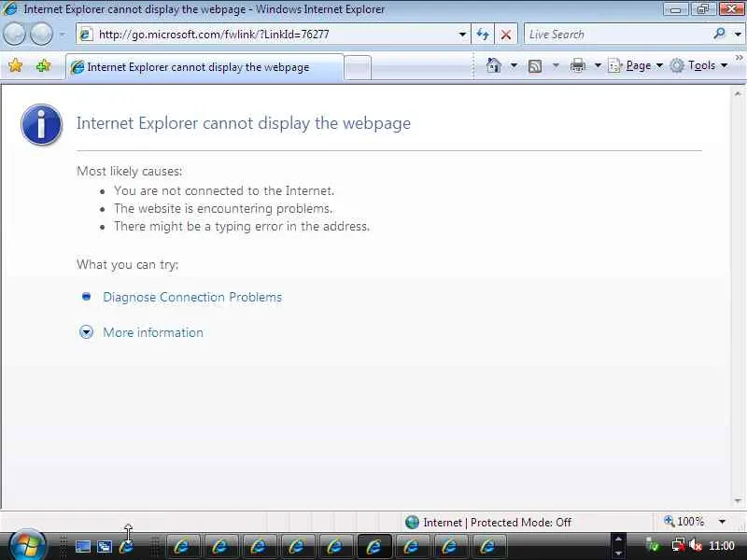747x560 pixels.
Task: Click 'You are not connected to the Internet.' text
Action: click(224, 191)
